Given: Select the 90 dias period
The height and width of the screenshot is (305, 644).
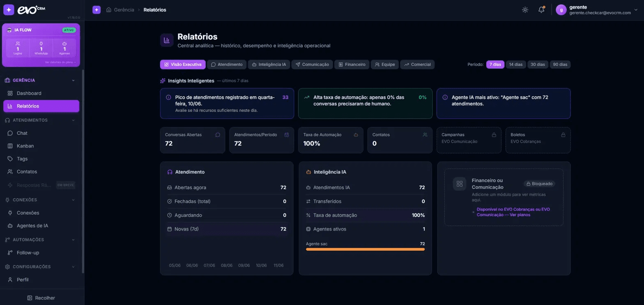Looking at the screenshot, I should (x=560, y=65).
